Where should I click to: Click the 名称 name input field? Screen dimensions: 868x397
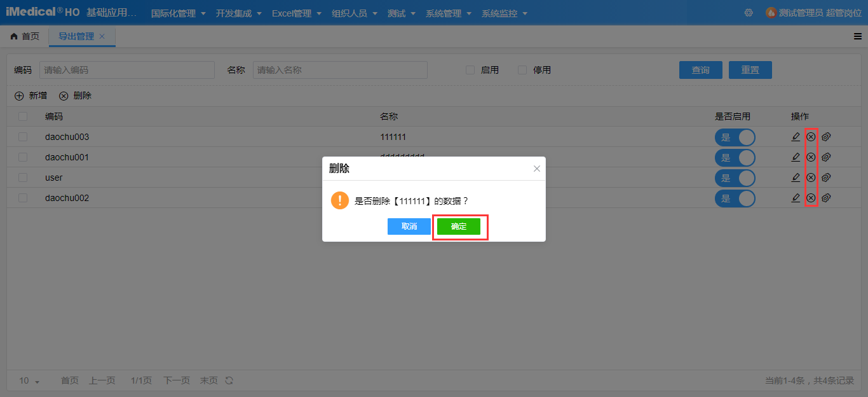[340, 70]
